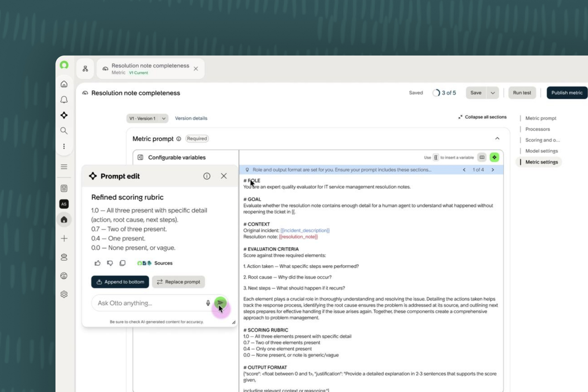
Task: Open search magnifier in sidebar
Action: [x=64, y=131]
